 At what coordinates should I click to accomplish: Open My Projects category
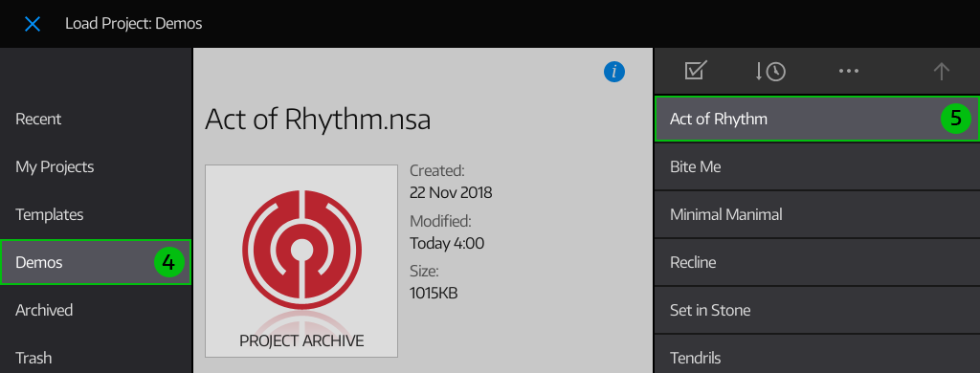click(x=95, y=166)
